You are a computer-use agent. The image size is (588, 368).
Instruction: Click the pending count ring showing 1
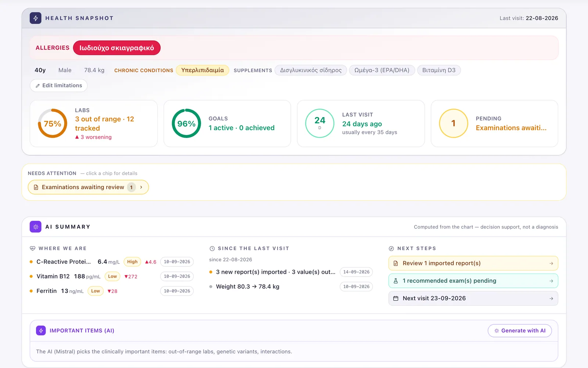[x=453, y=124]
